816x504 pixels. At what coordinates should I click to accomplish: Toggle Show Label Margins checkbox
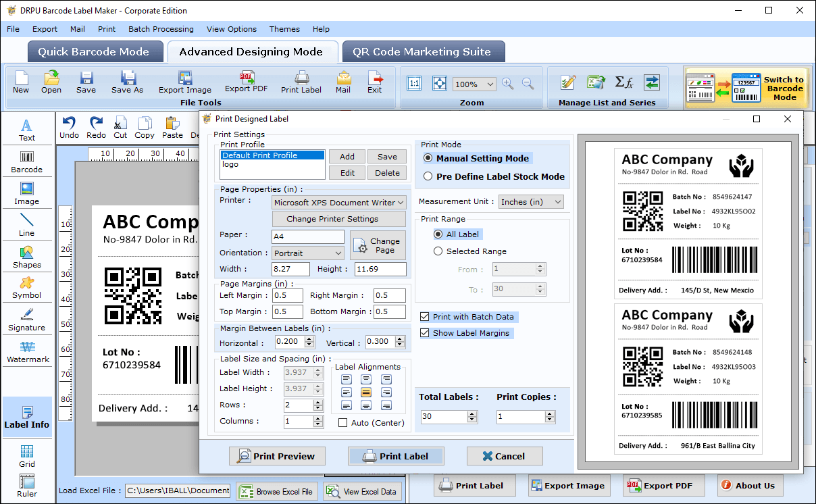click(424, 333)
